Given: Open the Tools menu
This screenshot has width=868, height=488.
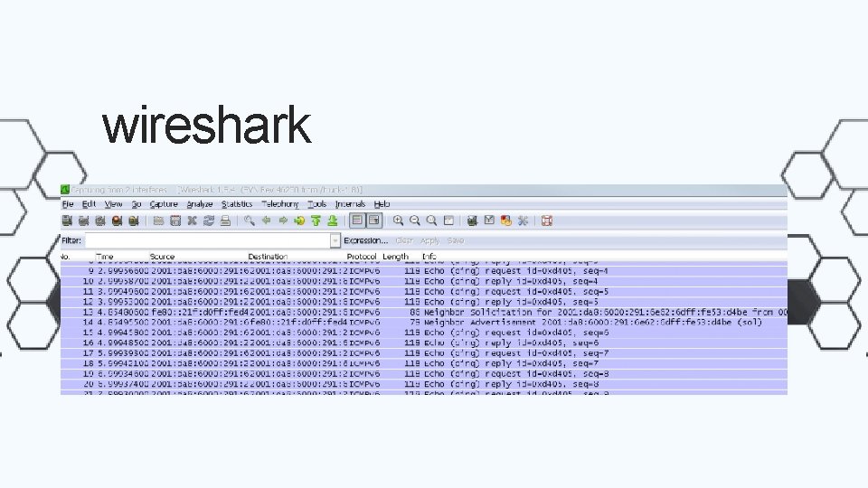Looking at the screenshot, I should [317, 204].
